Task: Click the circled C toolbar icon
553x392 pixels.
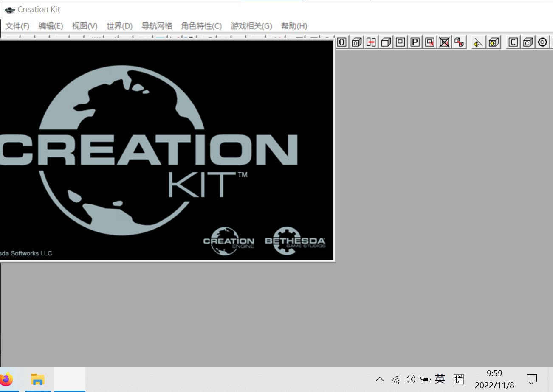Action: [x=542, y=42]
